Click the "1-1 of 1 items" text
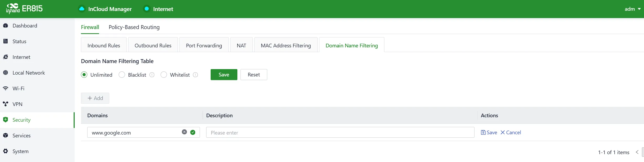 coord(614,152)
